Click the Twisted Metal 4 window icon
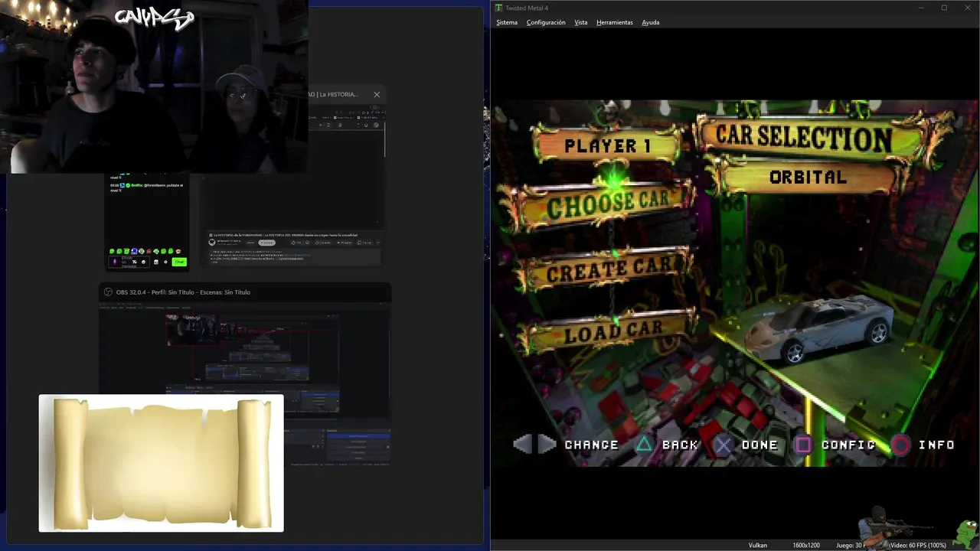 (x=498, y=8)
